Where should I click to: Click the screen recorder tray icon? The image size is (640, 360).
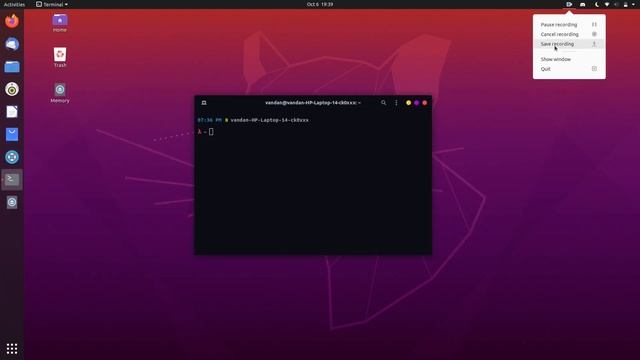[x=569, y=4]
